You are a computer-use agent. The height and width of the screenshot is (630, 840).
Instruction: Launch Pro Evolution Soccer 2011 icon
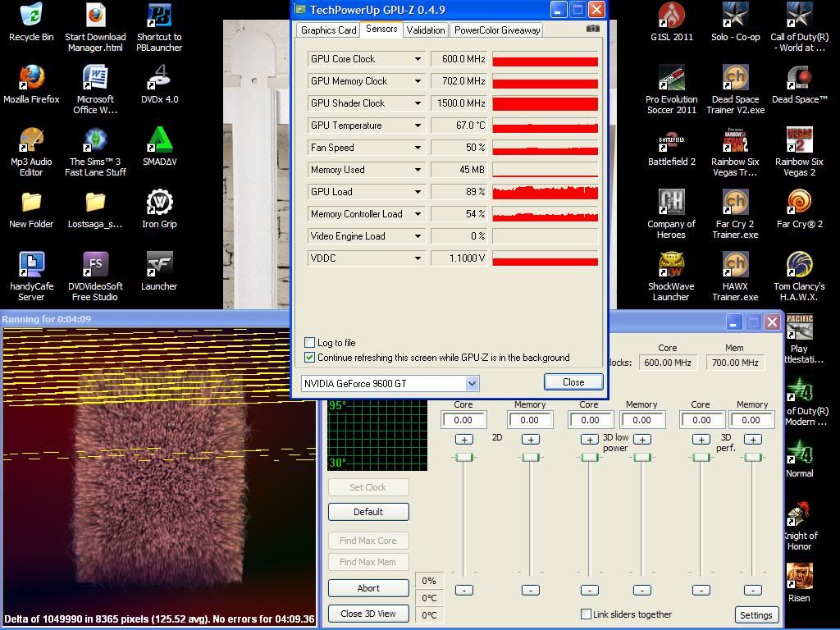tap(671, 89)
